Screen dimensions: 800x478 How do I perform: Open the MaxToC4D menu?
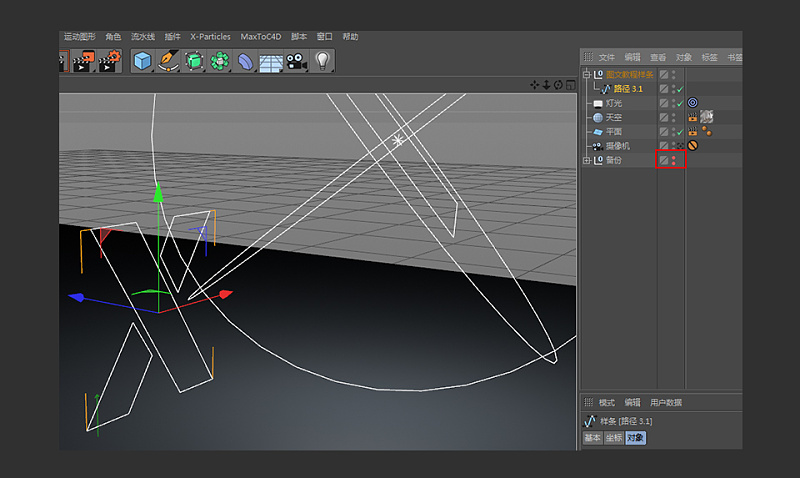[261, 36]
